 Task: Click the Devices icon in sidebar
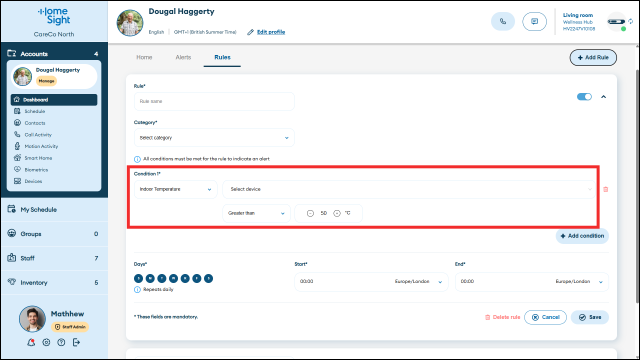point(17,181)
